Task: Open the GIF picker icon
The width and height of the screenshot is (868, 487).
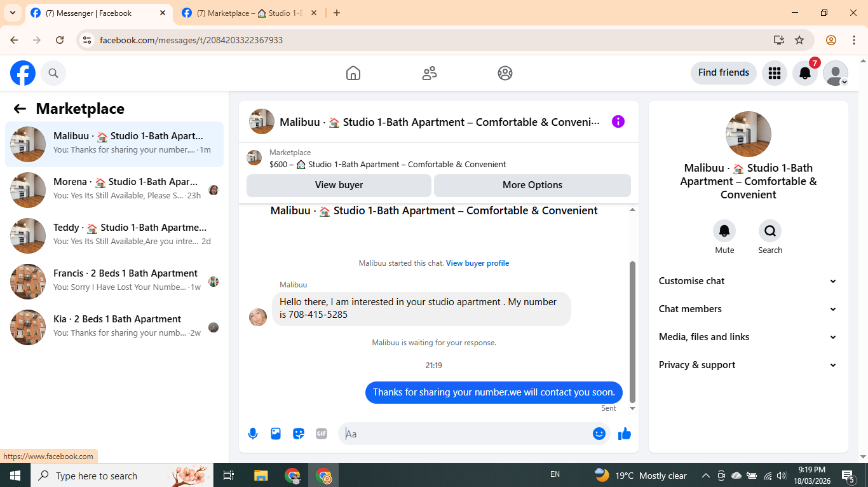Action: [x=322, y=434]
